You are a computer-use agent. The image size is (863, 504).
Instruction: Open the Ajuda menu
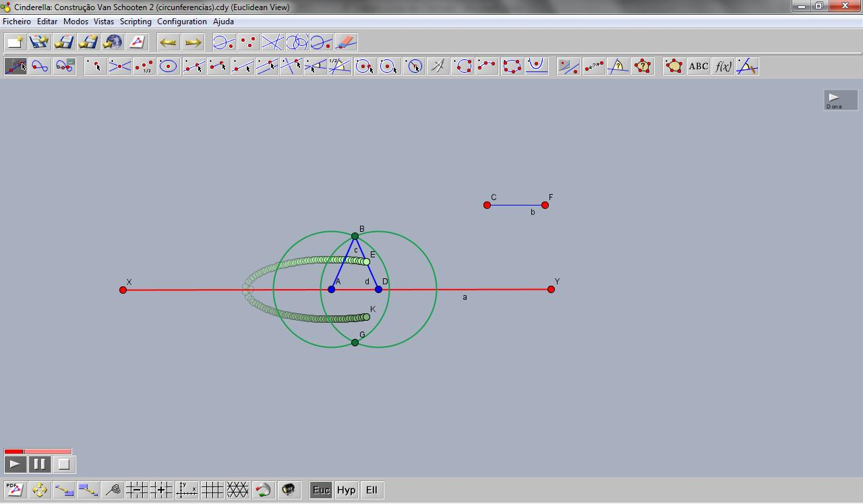click(x=223, y=22)
